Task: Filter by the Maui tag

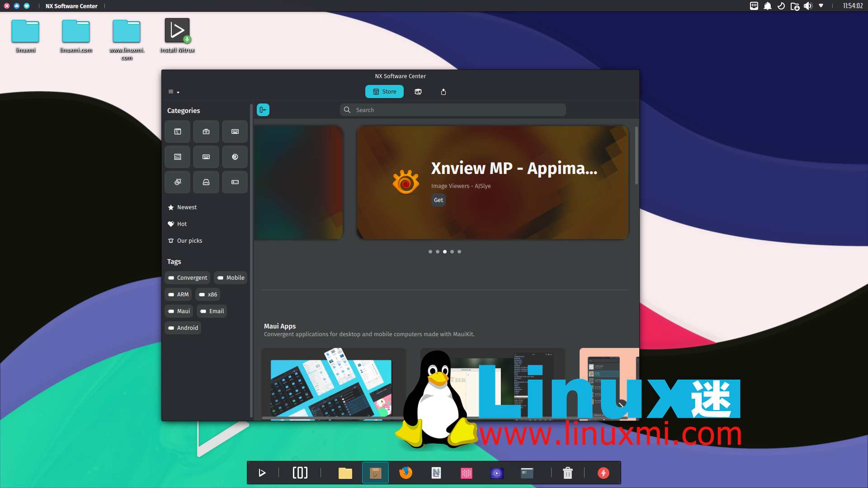Action: tap(179, 311)
